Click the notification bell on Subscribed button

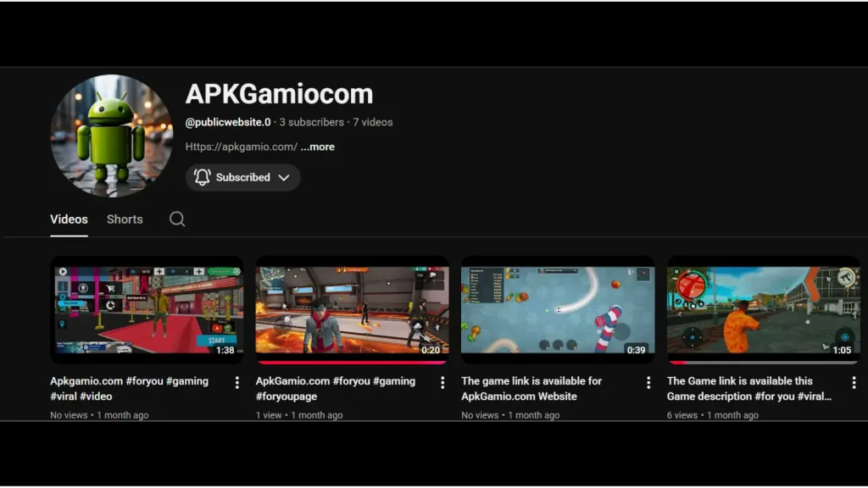tap(202, 177)
